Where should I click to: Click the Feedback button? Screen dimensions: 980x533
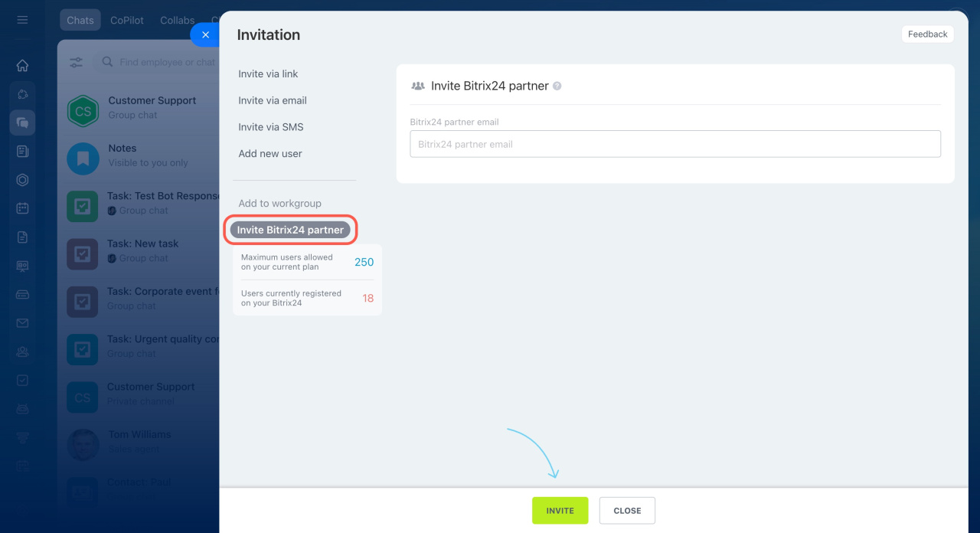927,34
